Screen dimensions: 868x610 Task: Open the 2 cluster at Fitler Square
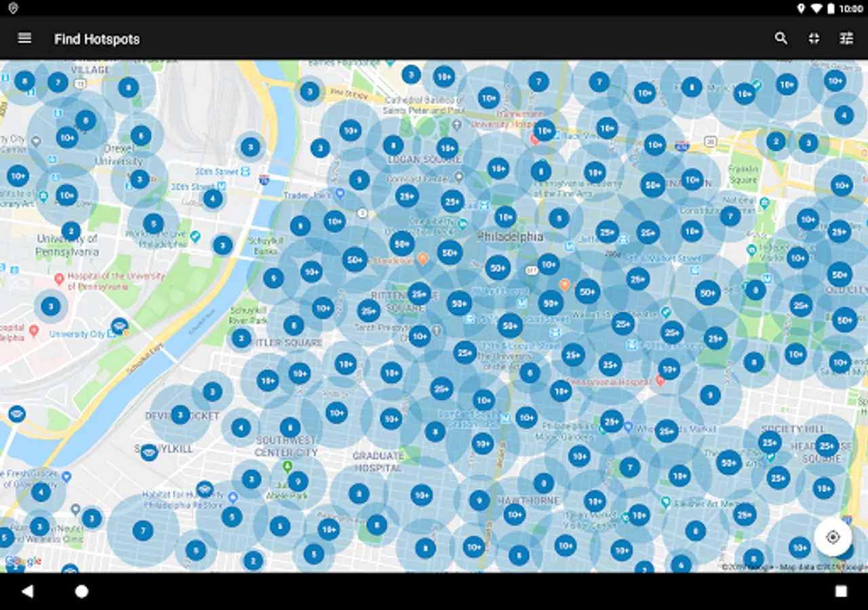click(x=241, y=338)
